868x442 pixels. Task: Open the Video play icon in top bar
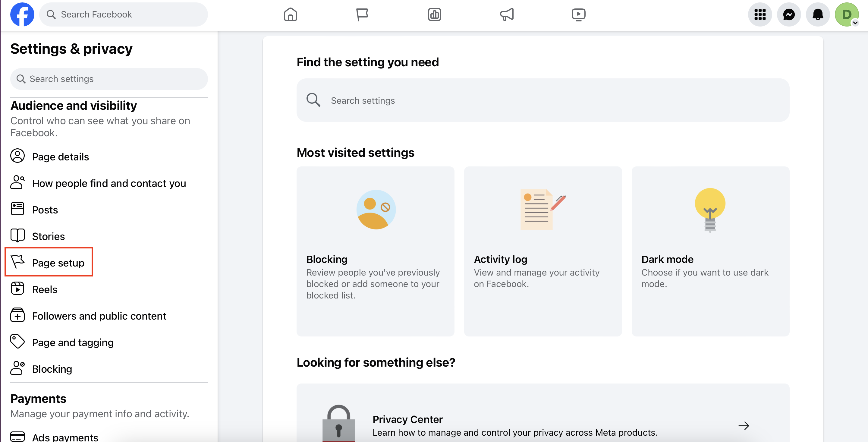(579, 14)
